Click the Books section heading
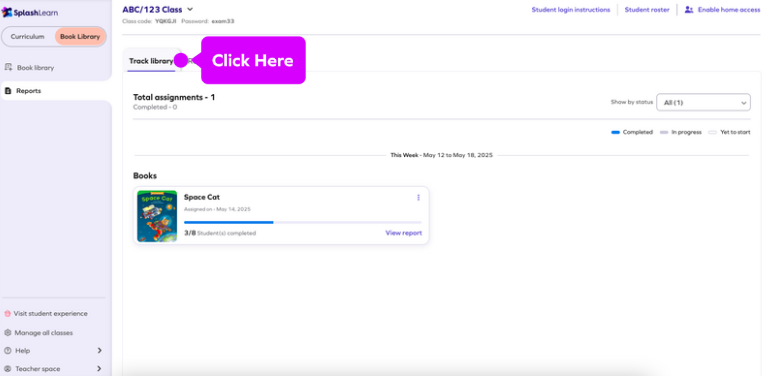 point(145,176)
